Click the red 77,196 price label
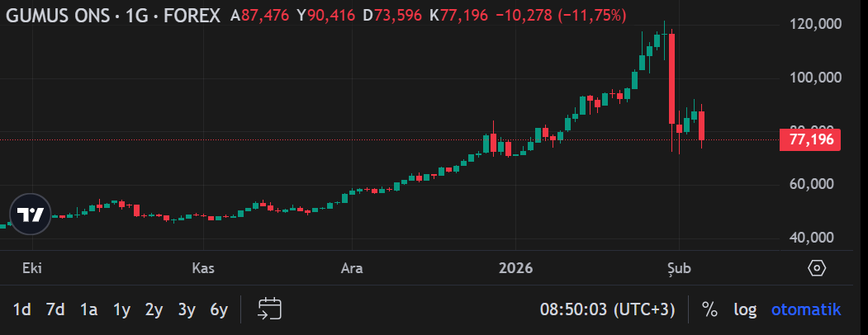The width and height of the screenshot is (868, 335). (809, 139)
